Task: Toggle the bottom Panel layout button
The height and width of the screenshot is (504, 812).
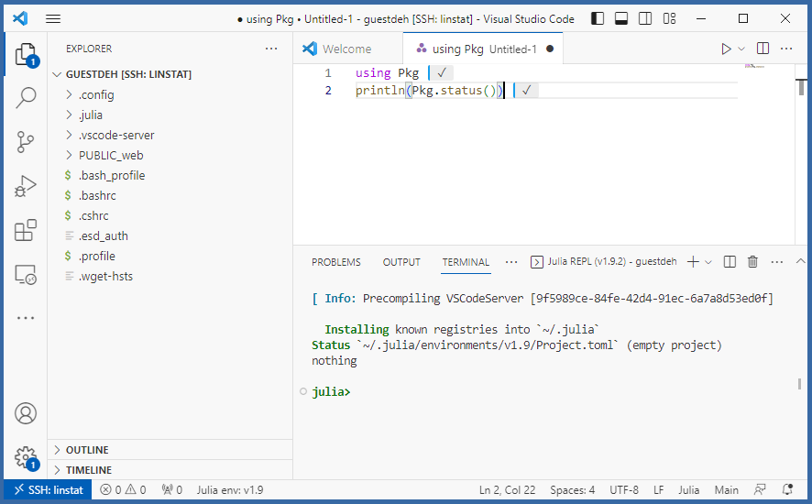Action: point(621,18)
